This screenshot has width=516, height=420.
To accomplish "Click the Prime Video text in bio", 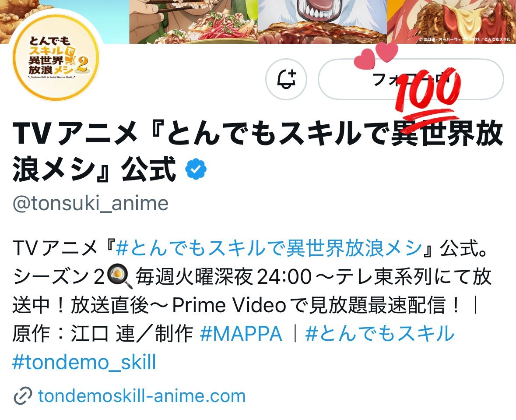I will (x=229, y=305).
